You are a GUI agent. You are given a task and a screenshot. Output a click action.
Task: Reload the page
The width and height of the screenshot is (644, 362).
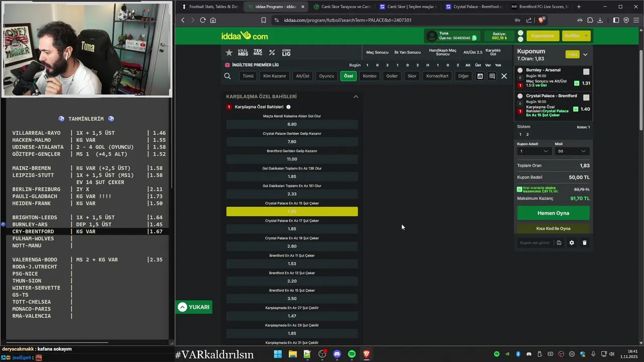pos(203,20)
